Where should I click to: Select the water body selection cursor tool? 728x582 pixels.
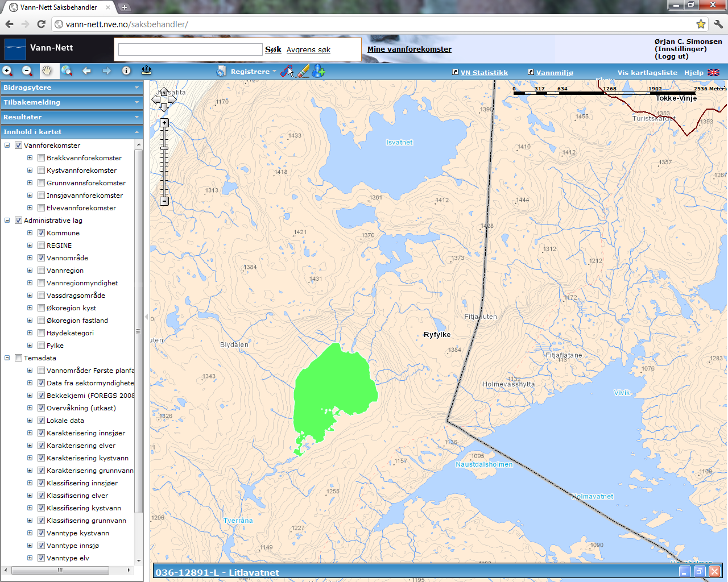[x=287, y=71]
